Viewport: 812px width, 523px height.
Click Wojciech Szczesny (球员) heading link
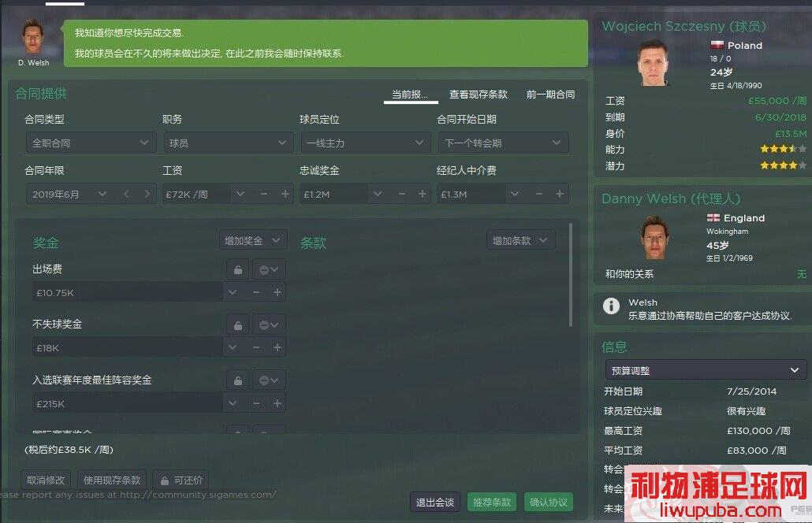pyautogui.click(x=683, y=26)
